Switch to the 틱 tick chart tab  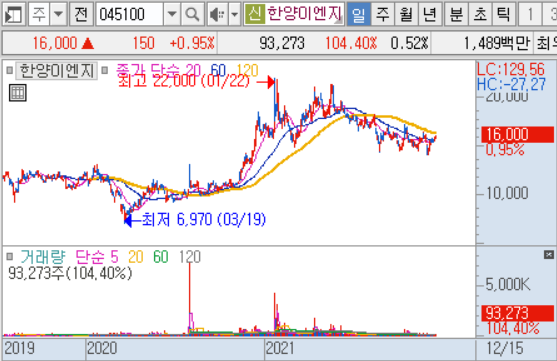[x=504, y=14]
